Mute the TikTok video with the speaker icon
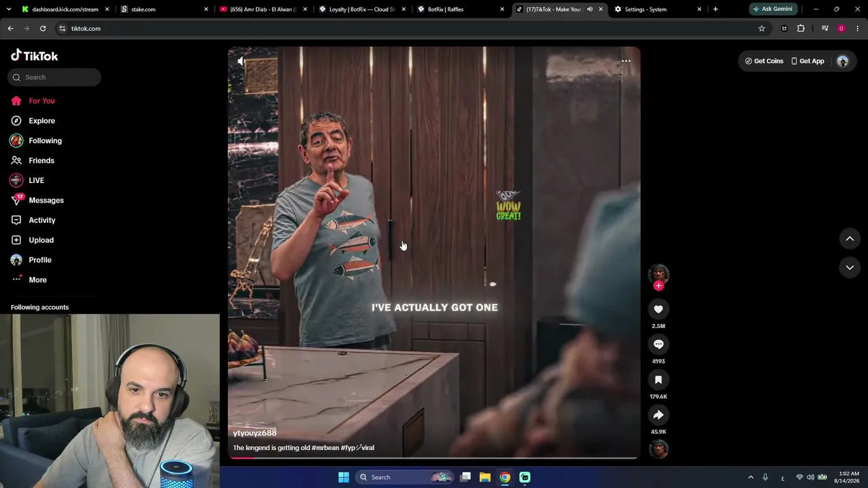 coord(241,61)
